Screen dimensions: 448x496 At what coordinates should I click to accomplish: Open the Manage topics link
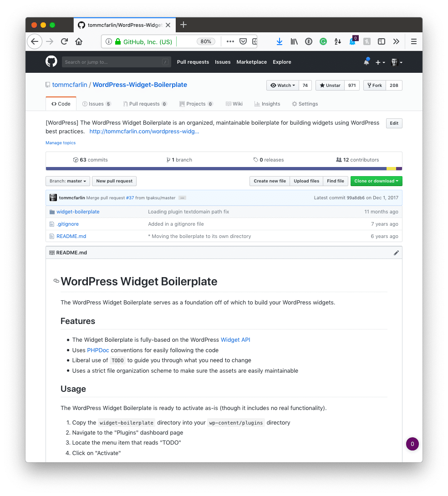[x=61, y=142]
